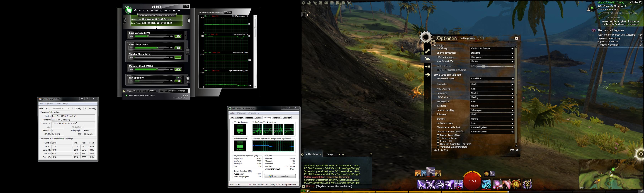The height and width of the screenshot is (193, 644).
Task: Open the hero panel icon
Action: click(x=315, y=3)
